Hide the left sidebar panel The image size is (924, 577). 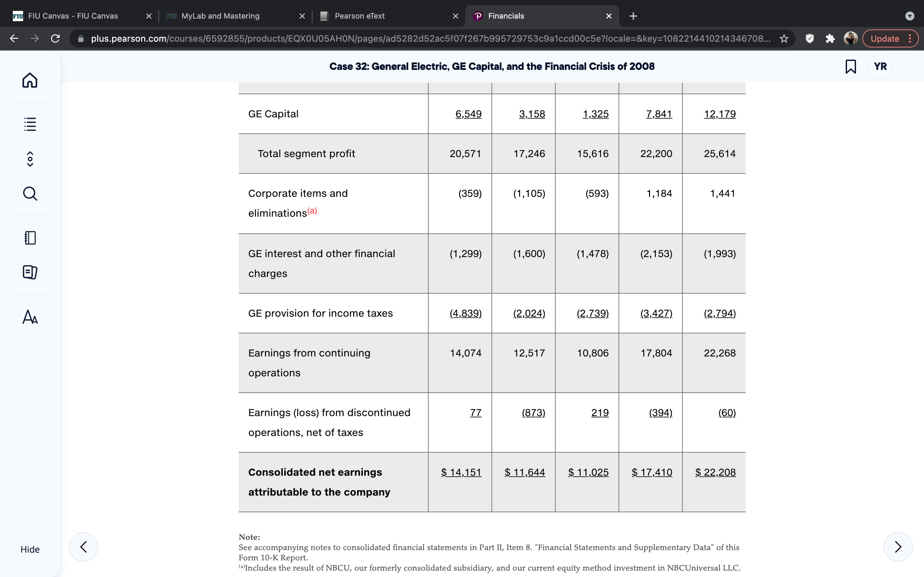pyautogui.click(x=30, y=549)
